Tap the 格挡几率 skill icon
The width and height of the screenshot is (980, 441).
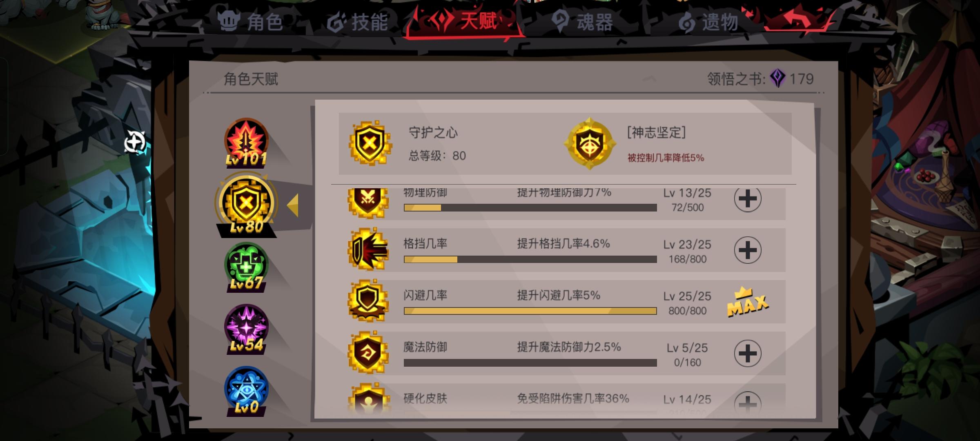[368, 249]
